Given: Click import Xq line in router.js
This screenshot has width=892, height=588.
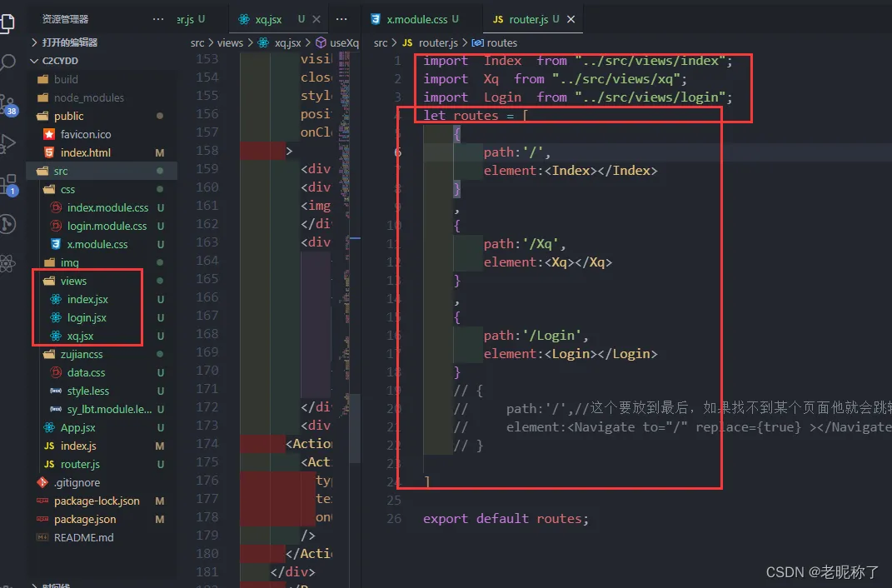Looking at the screenshot, I should (x=555, y=79).
